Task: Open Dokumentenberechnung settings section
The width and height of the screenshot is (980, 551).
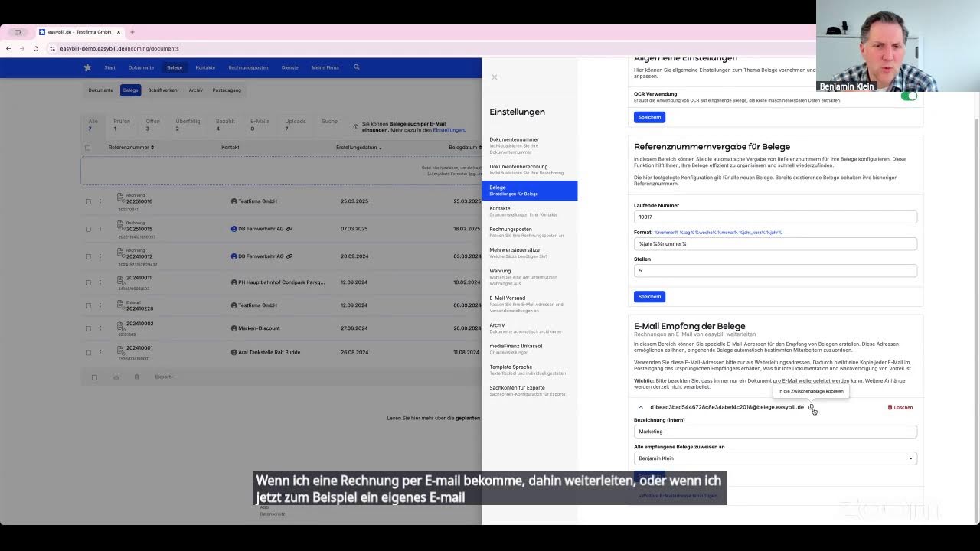Action: [x=530, y=169]
